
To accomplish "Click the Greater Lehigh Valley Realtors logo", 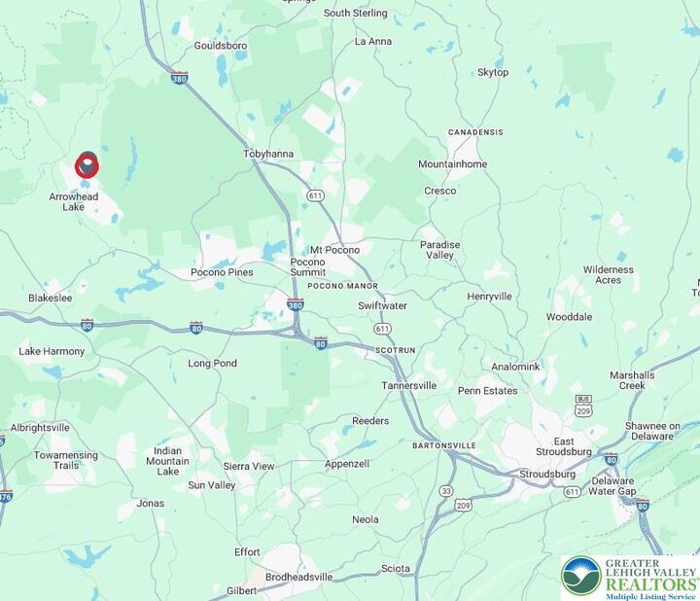I will [630, 578].
